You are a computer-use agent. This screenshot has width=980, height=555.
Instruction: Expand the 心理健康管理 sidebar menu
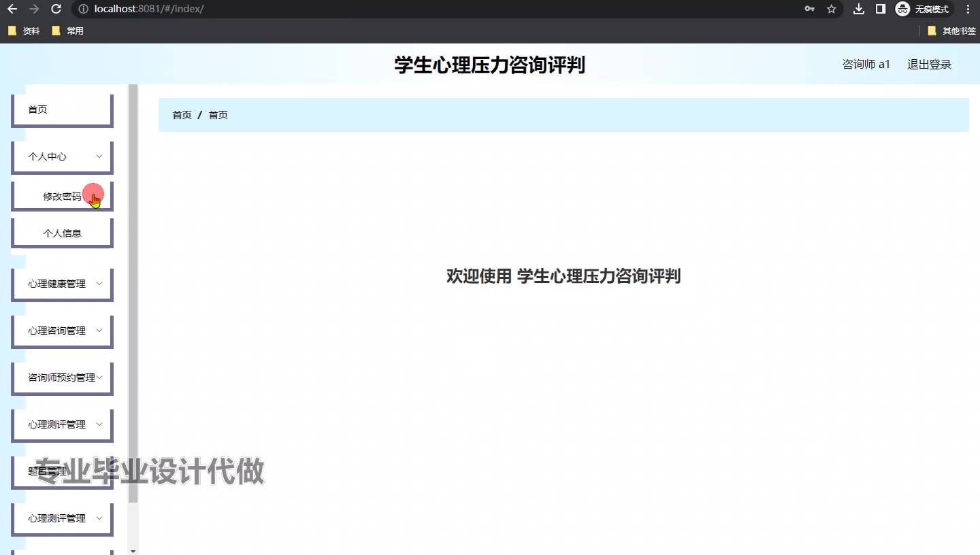click(x=62, y=284)
